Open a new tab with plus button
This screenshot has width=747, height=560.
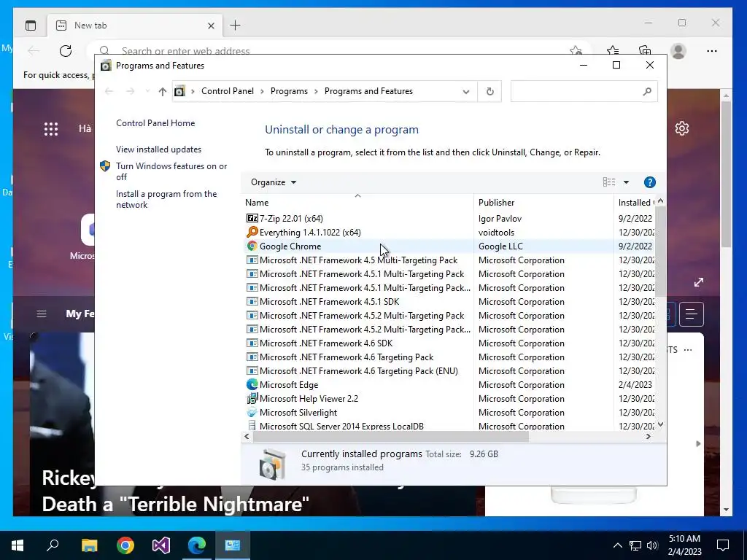[x=236, y=26]
